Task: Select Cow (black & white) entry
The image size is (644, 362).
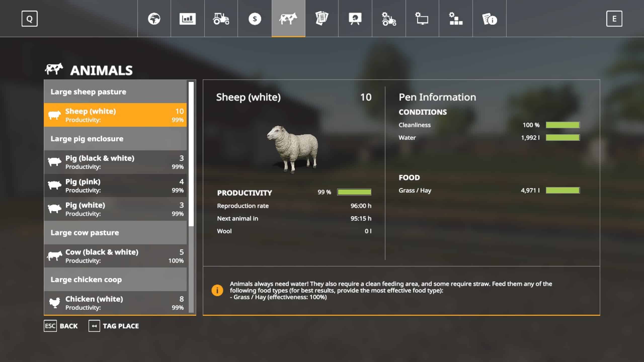Action: pos(115,256)
